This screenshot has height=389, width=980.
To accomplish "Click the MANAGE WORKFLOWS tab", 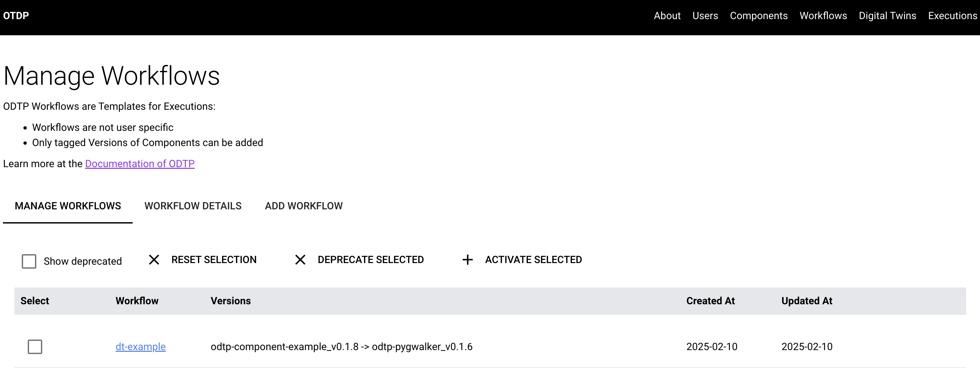I will click(x=68, y=205).
